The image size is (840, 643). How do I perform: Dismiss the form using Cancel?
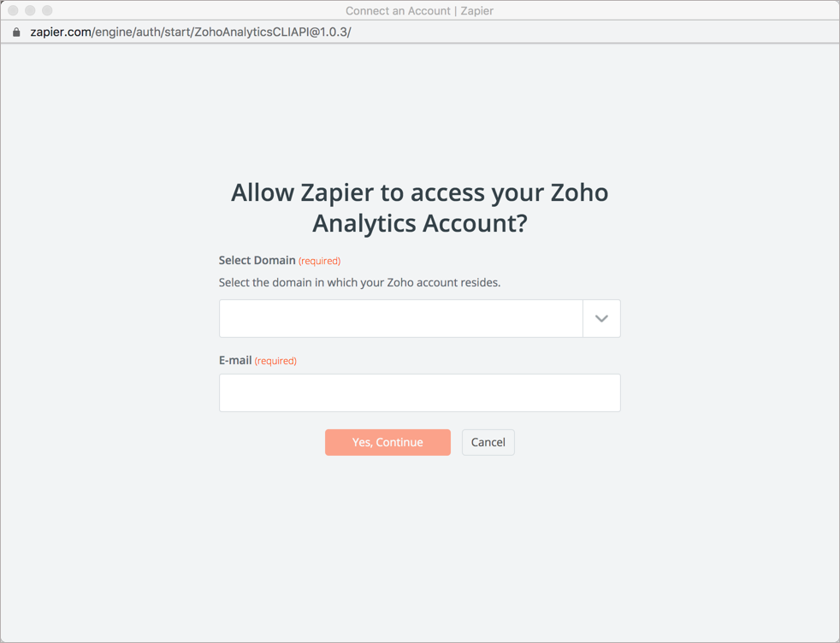click(x=488, y=442)
